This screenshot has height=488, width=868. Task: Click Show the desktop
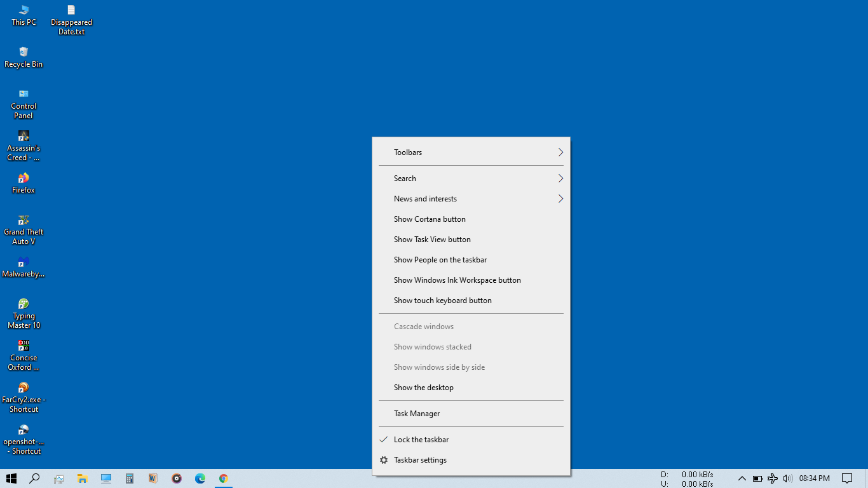click(423, 387)
